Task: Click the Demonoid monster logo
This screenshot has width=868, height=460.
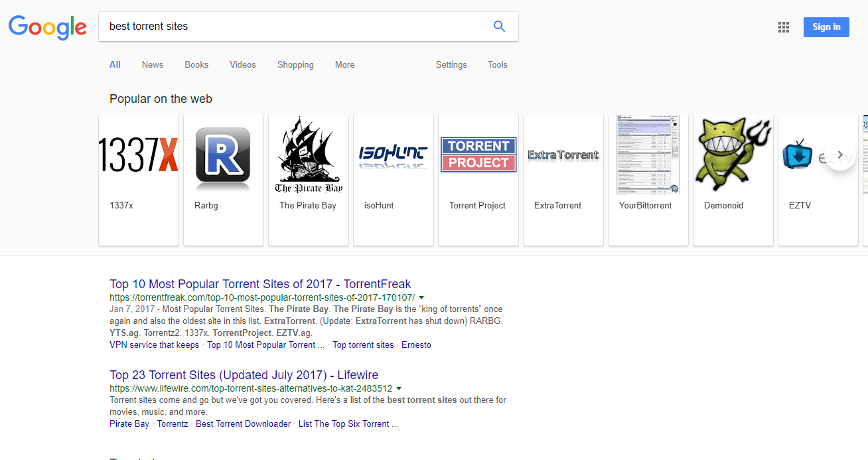Action: pyautogui.click(x=733, y=155)
